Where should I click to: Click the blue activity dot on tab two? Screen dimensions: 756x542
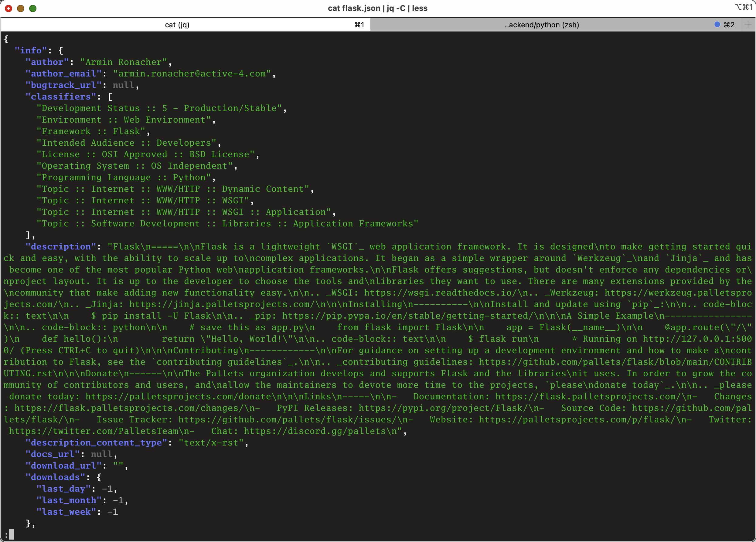pyautogui.click(x=717, y=24)
